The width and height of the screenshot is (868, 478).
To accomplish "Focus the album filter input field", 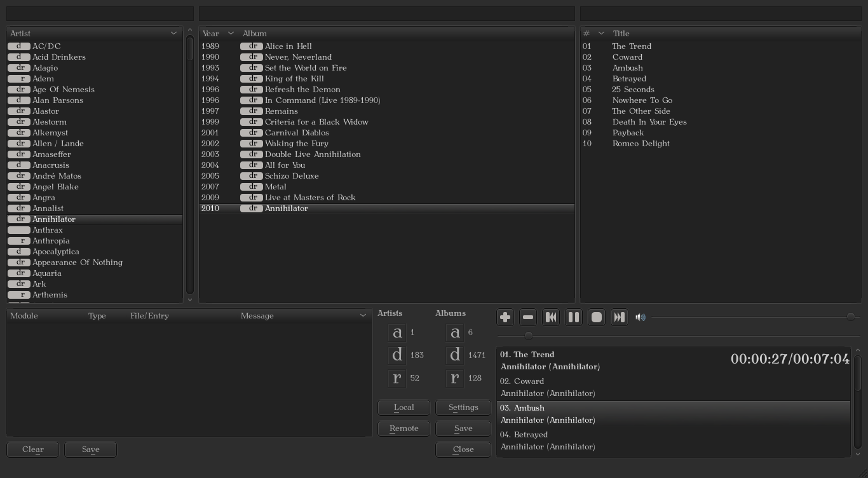I will pyautogui.click(x=387, y=14).
